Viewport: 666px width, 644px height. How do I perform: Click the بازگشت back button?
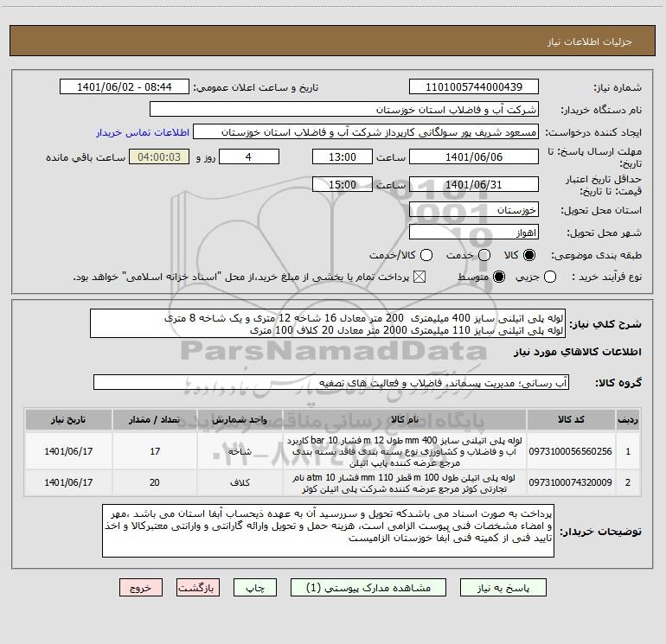tap(197, 588)
